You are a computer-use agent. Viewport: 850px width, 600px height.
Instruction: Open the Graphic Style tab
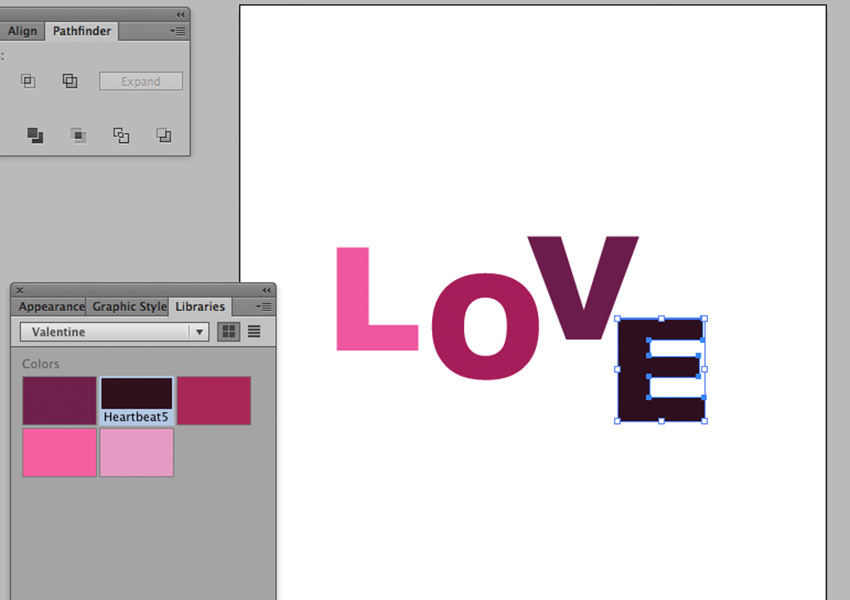129,307
